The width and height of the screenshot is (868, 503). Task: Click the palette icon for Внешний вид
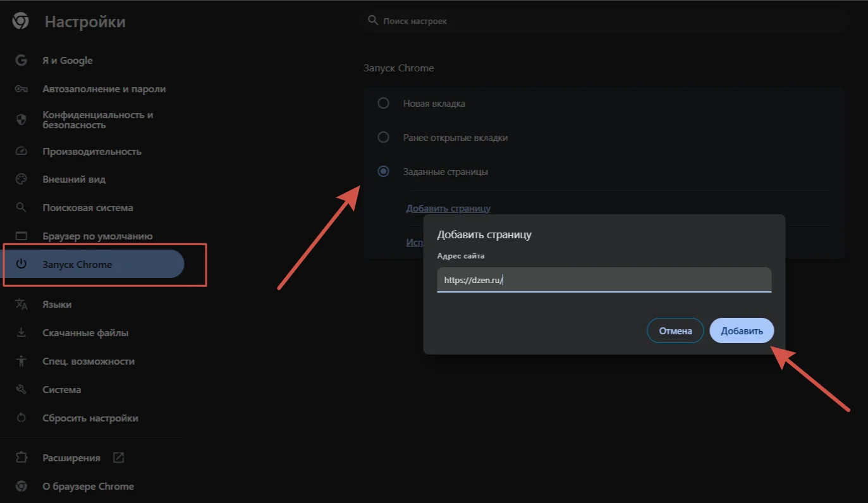tap(21, 179)
